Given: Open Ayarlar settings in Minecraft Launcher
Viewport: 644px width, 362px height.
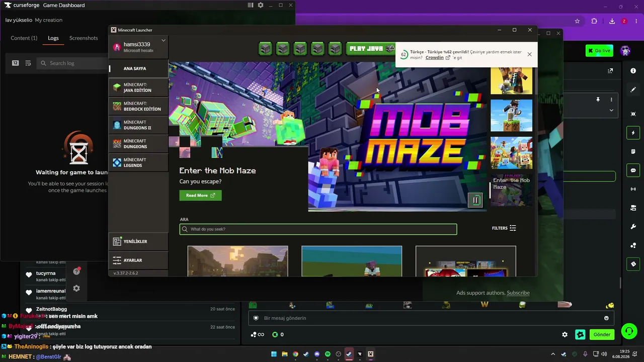Looking at the screenshot, I should [138, 260].
